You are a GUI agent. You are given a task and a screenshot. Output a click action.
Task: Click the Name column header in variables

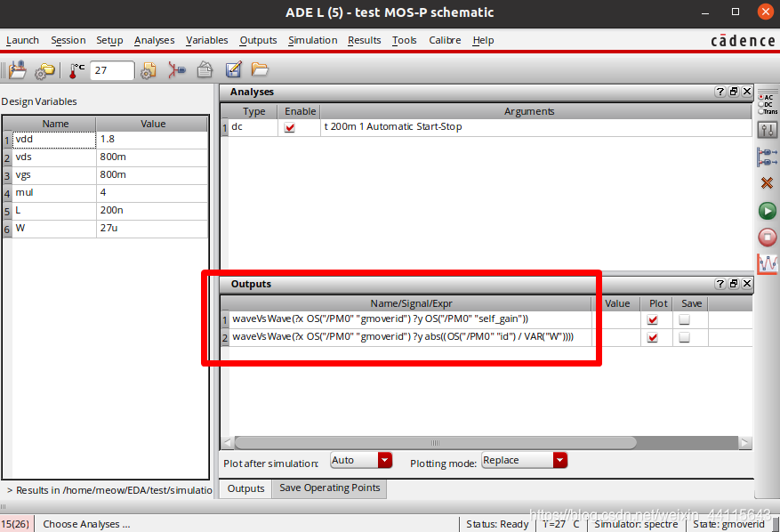pyautogui.click(x=55, y=124)
